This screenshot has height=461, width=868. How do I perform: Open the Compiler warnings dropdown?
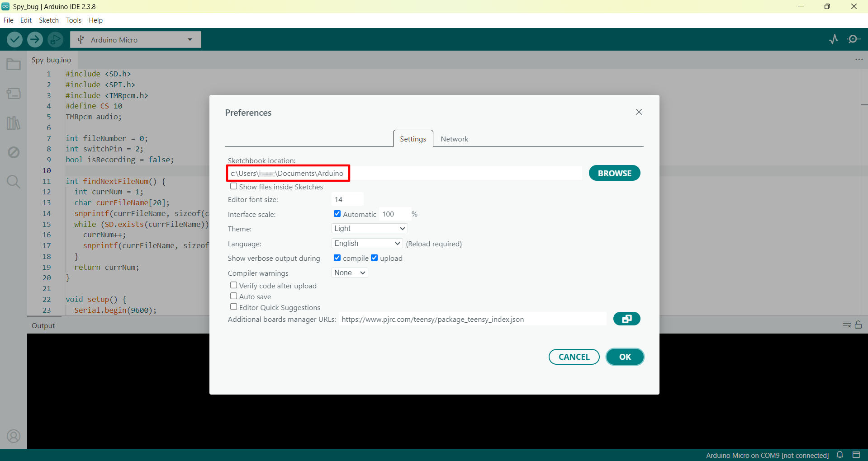coord(350,273)
